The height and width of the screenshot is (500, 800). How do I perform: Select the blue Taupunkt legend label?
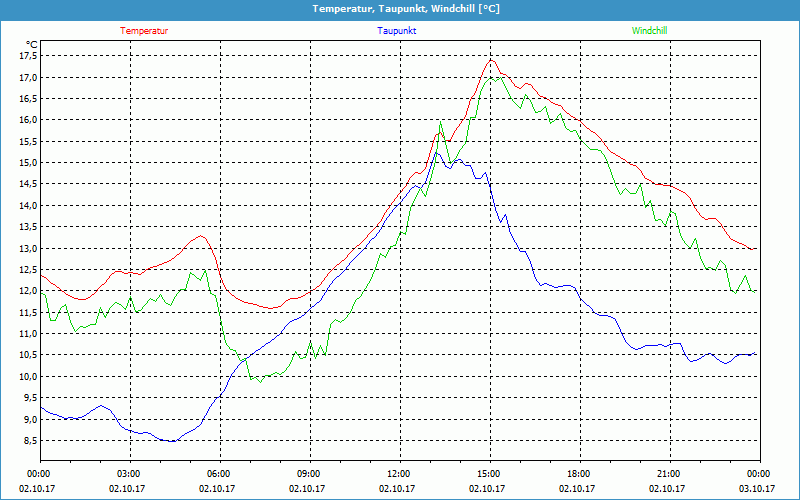pyautogui.click(x=397, y=31)
